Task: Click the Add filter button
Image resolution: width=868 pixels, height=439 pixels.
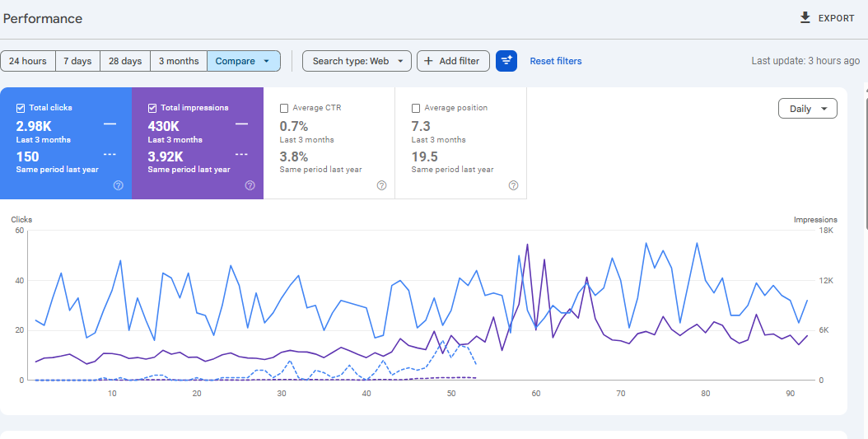Action: pos(453,61)
